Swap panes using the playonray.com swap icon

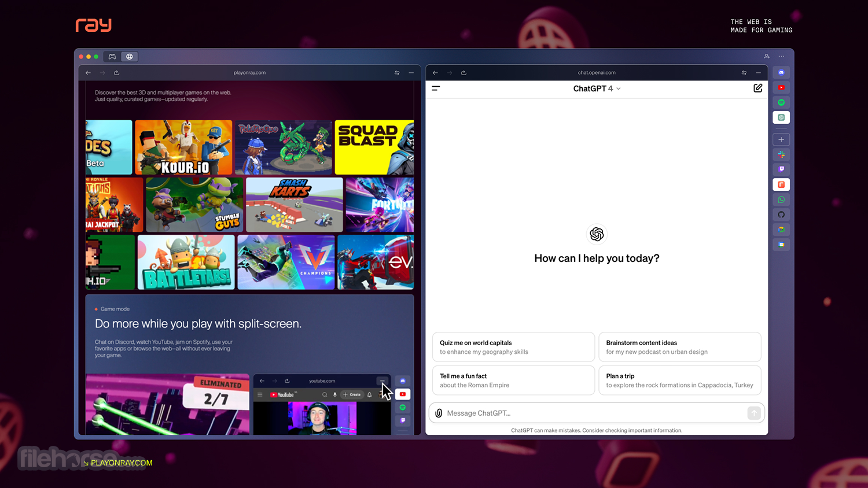tap(397, 73)
